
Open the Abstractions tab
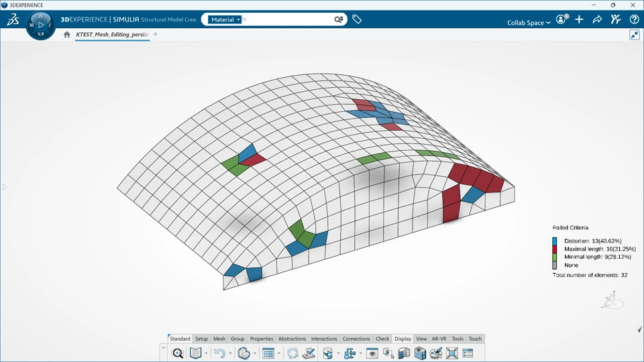pyautogui.click(x=292, y=339)
